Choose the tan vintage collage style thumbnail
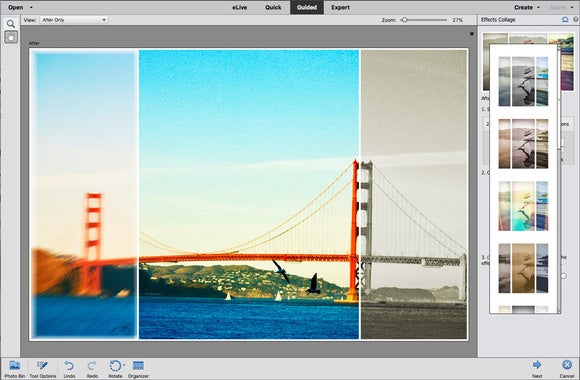This screenshot has height=380, width=580. [x=523, y=268]
